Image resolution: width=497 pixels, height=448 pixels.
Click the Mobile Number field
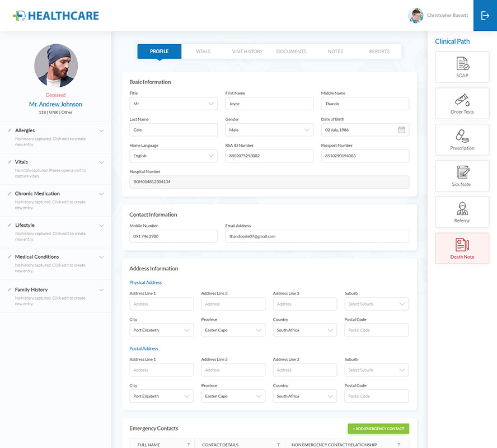[x=174, y=236]
